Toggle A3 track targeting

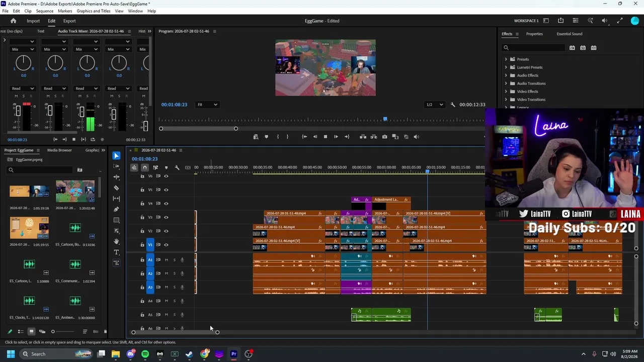150,287
